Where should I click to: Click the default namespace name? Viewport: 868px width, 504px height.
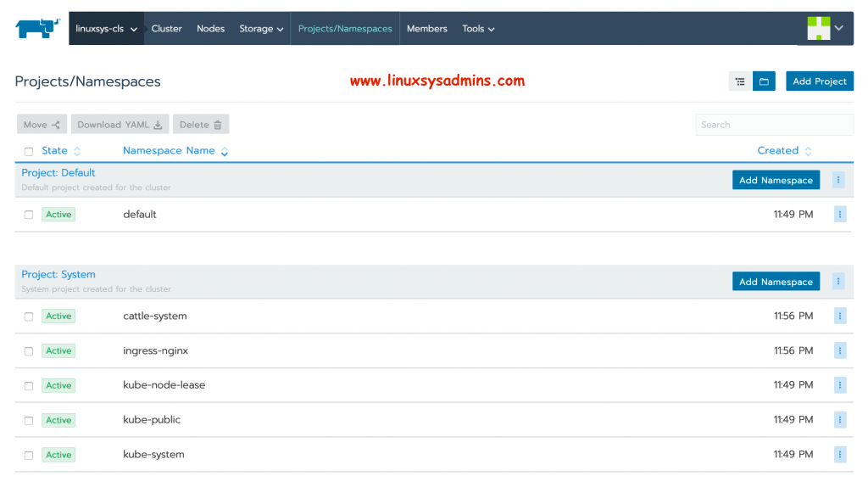140,215
